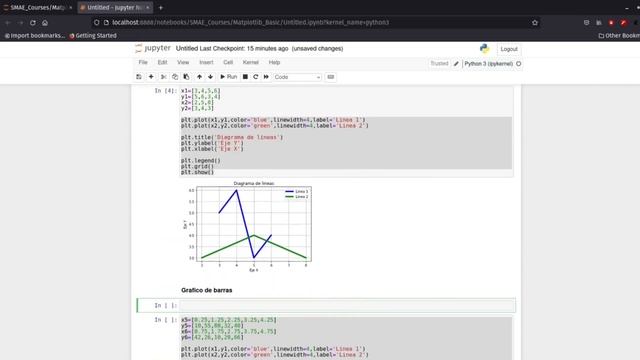Click the kernel status circle indicator
640x360 pixels.
click(518, 64)
